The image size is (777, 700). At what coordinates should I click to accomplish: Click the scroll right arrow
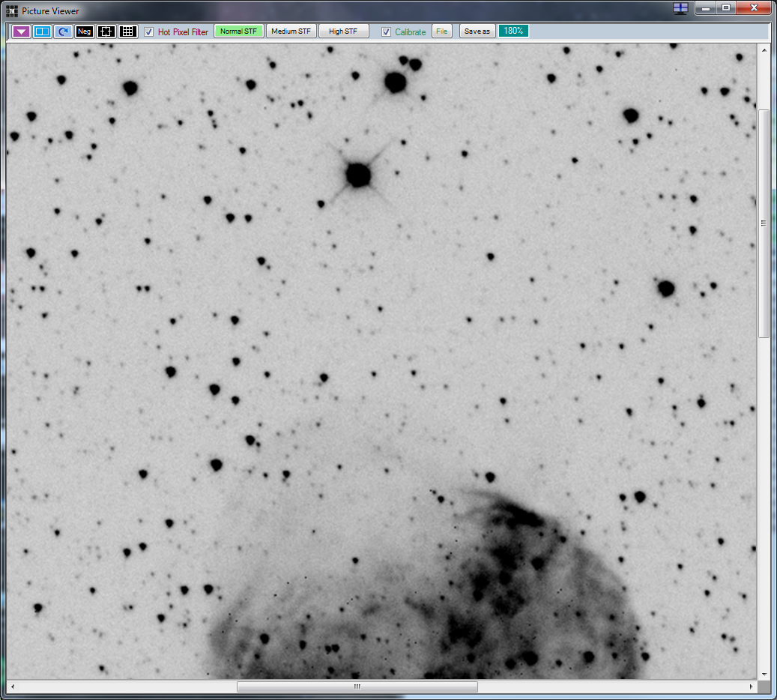point(752,687)
